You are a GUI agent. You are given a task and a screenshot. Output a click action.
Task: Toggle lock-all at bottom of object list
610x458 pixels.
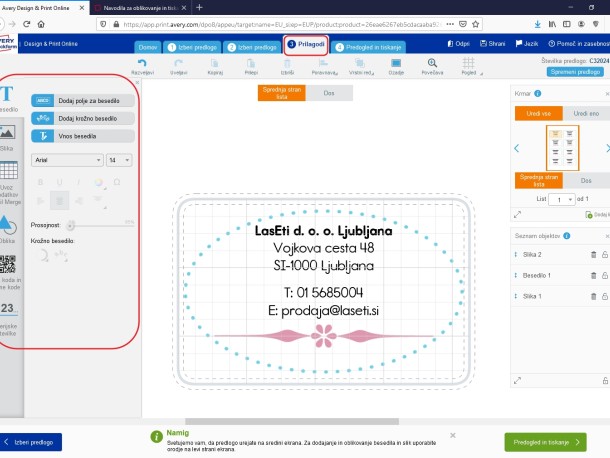click(x=605, y=381)
